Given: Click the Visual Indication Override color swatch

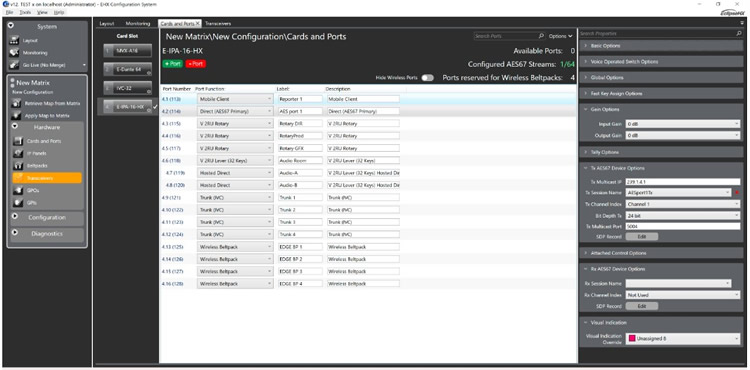Looking at the screenshot, I should click(x=632, y=338).
